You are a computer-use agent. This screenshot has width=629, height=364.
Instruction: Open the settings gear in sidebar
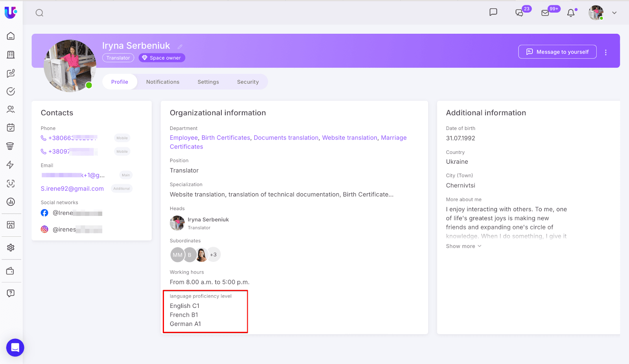[x=11, y=248]
